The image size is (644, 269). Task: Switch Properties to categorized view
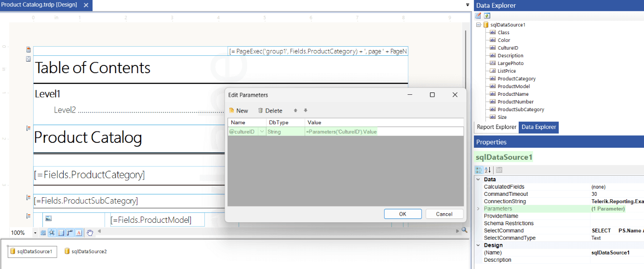click(x=479, y=170)
